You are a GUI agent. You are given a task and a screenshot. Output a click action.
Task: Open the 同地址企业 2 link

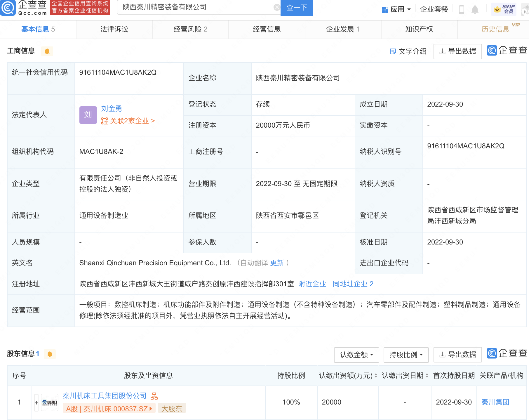pos(353,284)
